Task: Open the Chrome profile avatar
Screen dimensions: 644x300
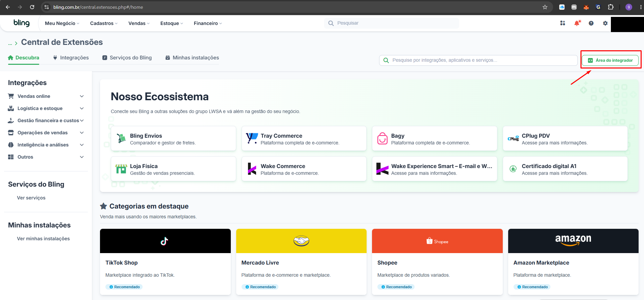Action: point(629,7)
